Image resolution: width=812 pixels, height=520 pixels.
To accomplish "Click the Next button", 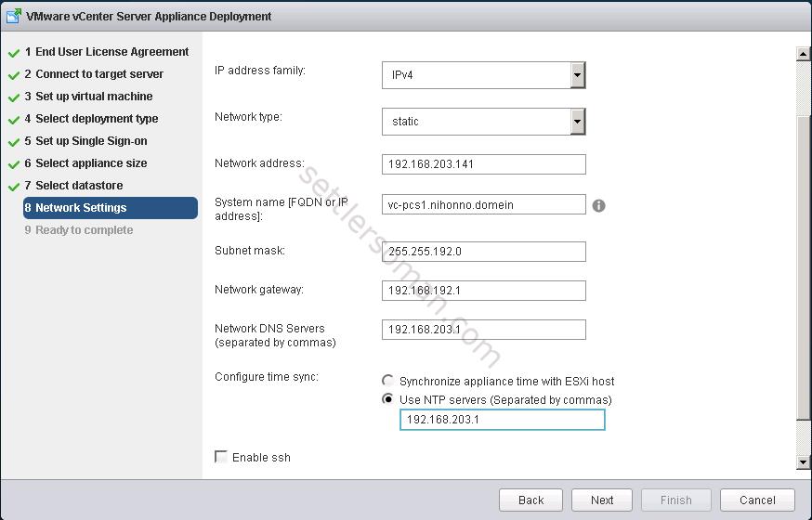I will pyautogui.click(x=602, y=500).
